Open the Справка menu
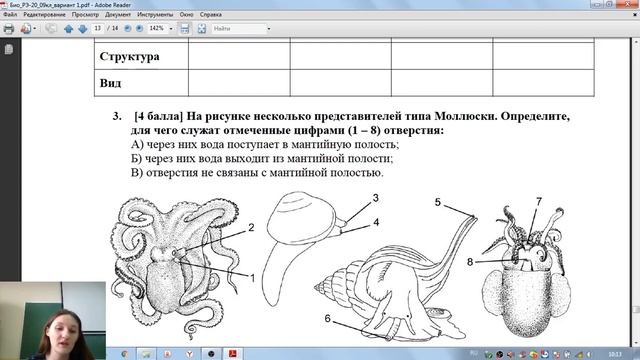Screen dimensions: 640x360 click(211, 14)
